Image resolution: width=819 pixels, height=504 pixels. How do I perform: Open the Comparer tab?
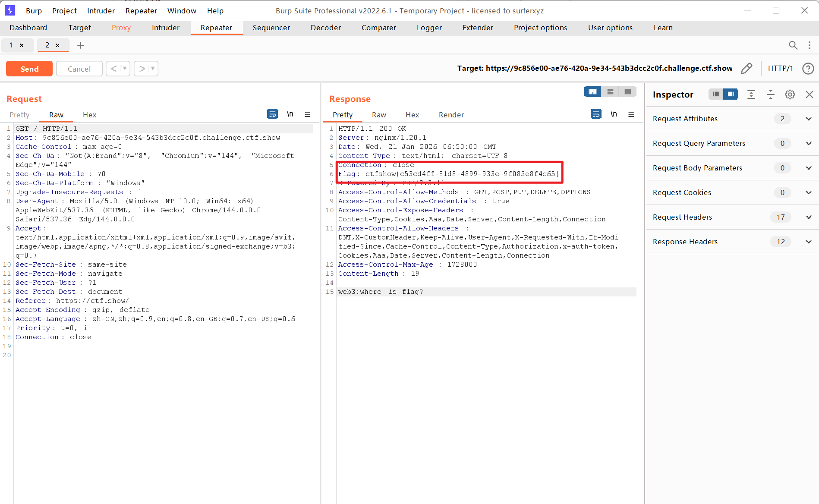tap(379, 28)
